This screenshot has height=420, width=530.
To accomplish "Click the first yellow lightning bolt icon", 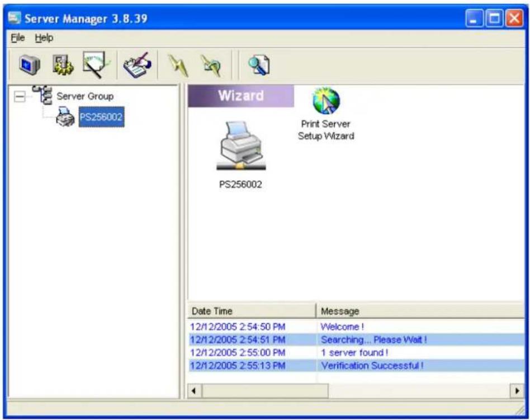I will pyautogui.click(x=178, y=65).
